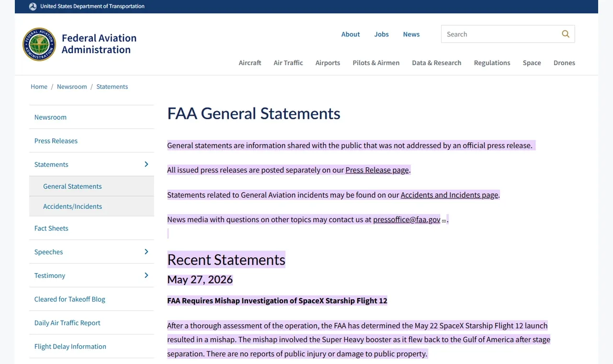Image resolution: width=613 pixels, height=364 pixels.
Task: Open the Data & Research menu
Action: tap(437, 63)
